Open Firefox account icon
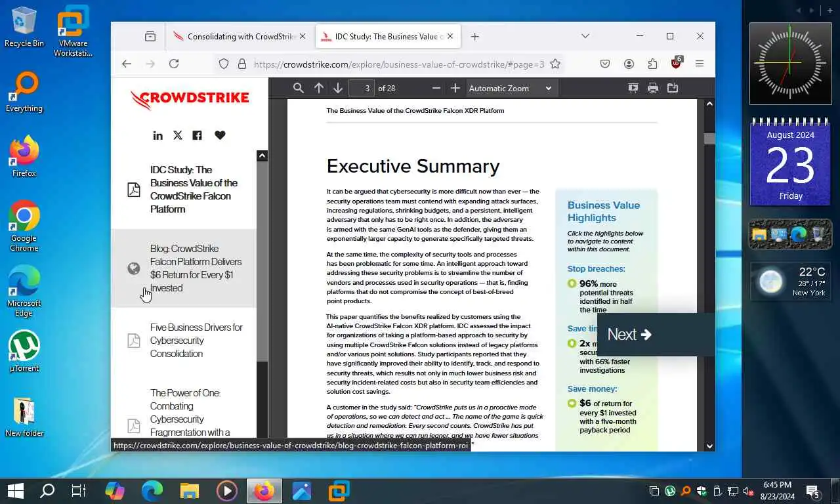Viewport: 840px width, 504px height. [629, 64]
